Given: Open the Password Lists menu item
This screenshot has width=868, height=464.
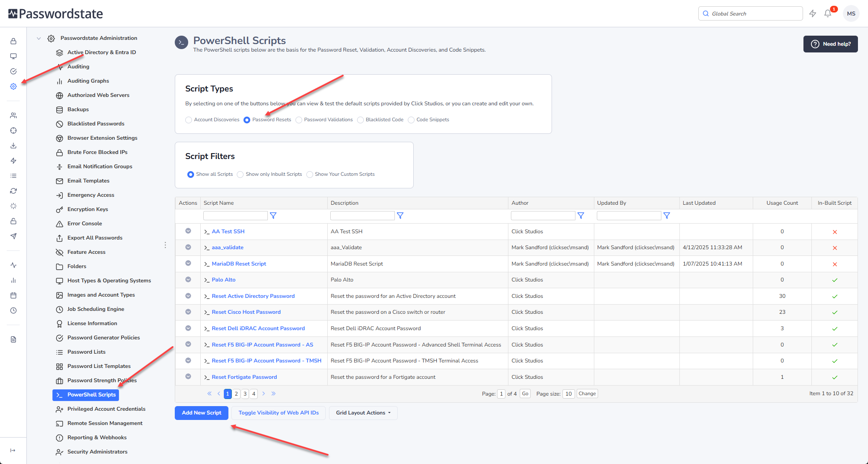Looking at the screenshot, I should tap(86, 352).
